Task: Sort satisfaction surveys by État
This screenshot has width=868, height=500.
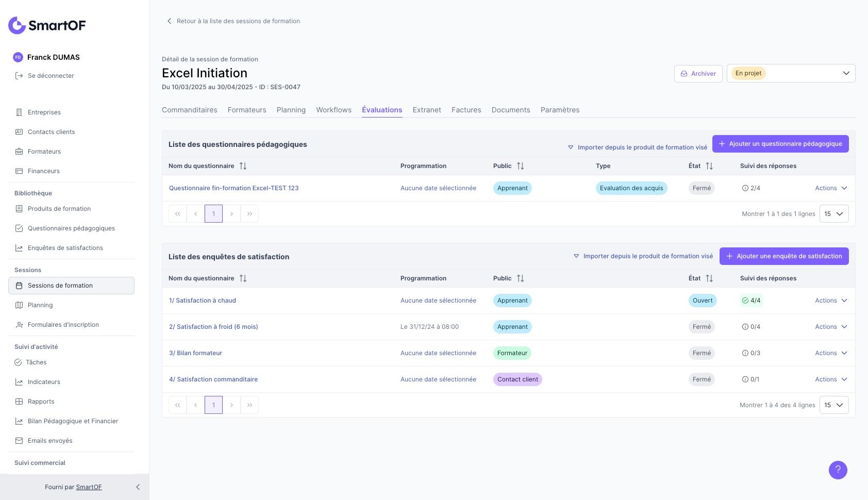Action: pos(709,278)
